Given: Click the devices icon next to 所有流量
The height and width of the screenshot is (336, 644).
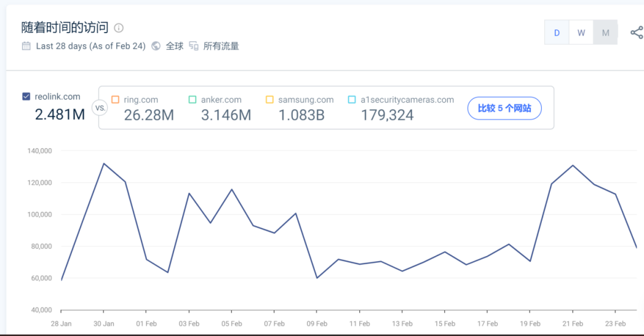Looking at the screenshot, I should (x=194, y=46).
